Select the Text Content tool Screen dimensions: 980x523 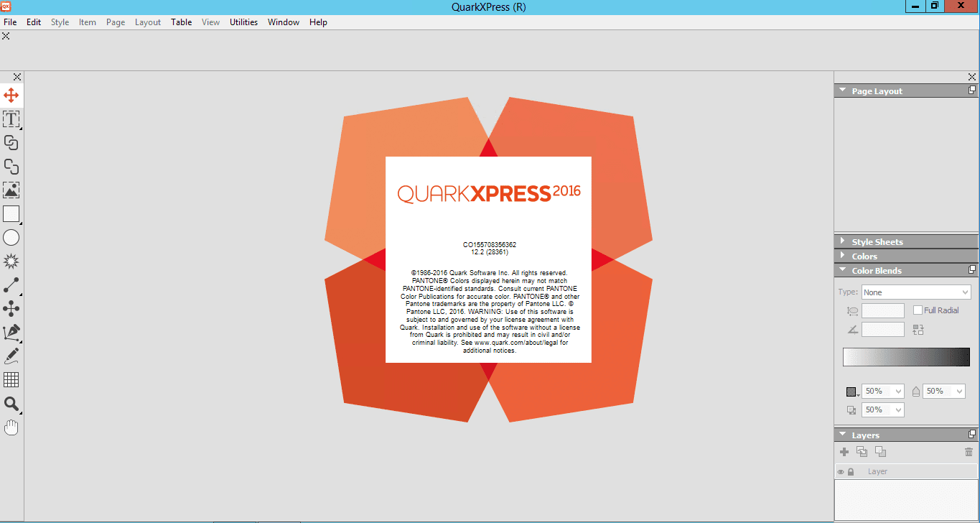11,119
